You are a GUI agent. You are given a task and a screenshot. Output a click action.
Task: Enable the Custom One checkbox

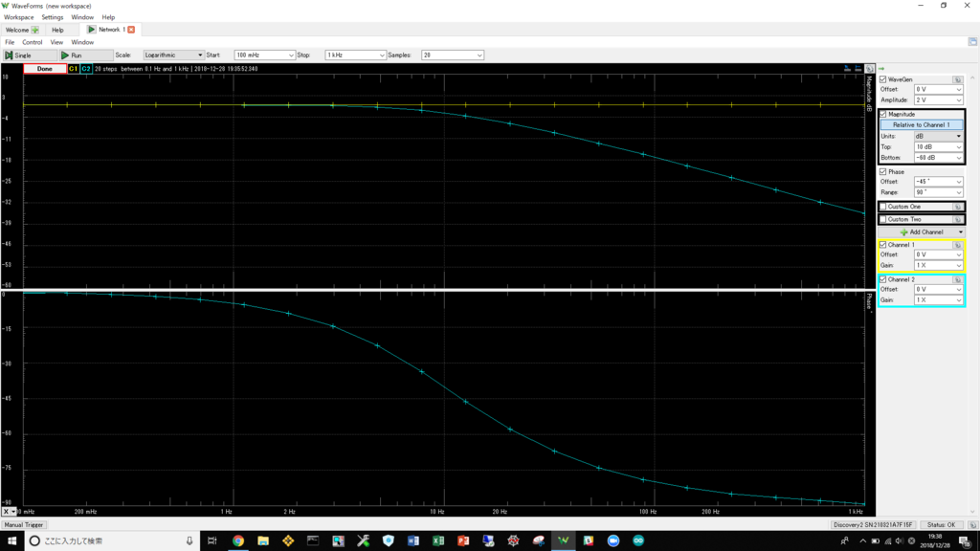click(x=883, y=207)
